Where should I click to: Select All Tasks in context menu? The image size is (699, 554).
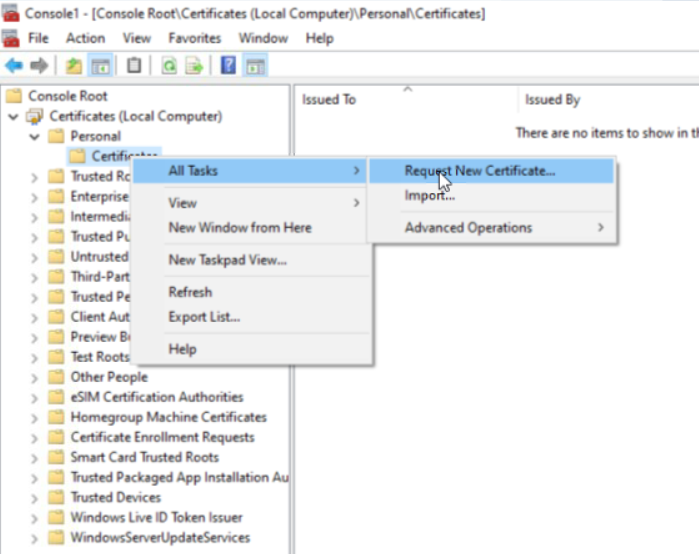[251, 171]
